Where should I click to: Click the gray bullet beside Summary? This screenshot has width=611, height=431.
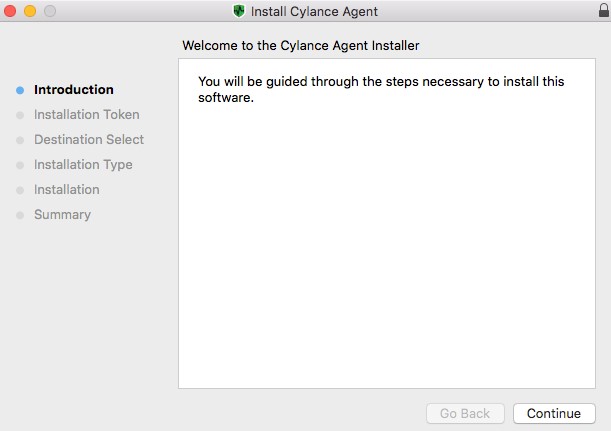(20, 215)
